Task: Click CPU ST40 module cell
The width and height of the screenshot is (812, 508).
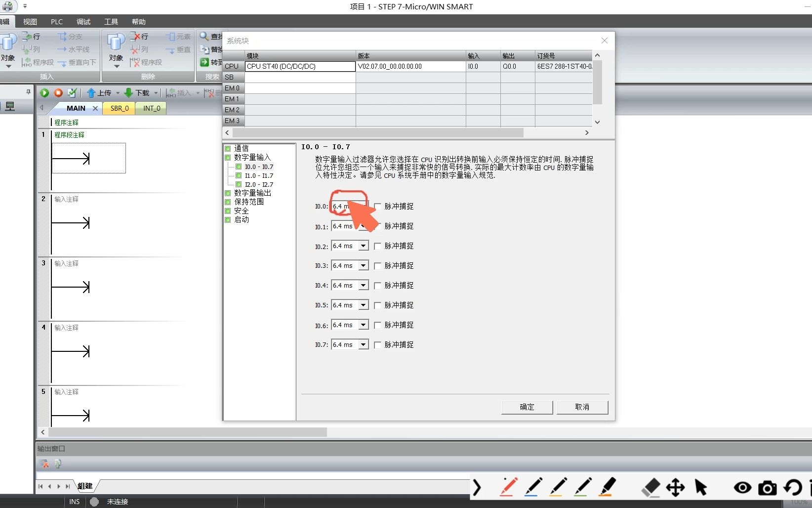Action: 300,66
